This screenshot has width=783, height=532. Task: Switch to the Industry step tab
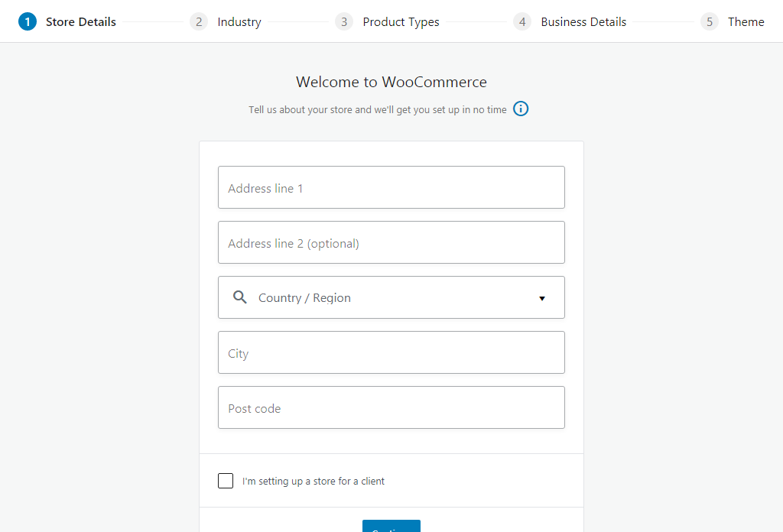(239, 22)
